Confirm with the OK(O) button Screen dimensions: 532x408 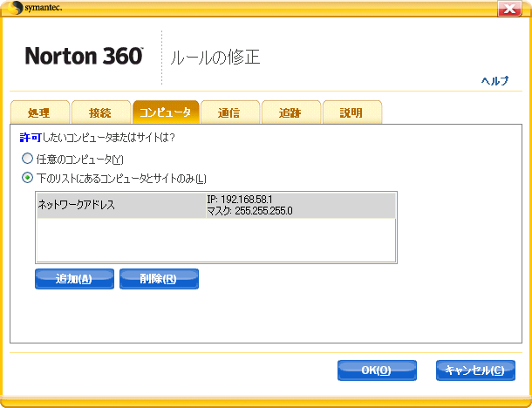[x=376, y=371]
